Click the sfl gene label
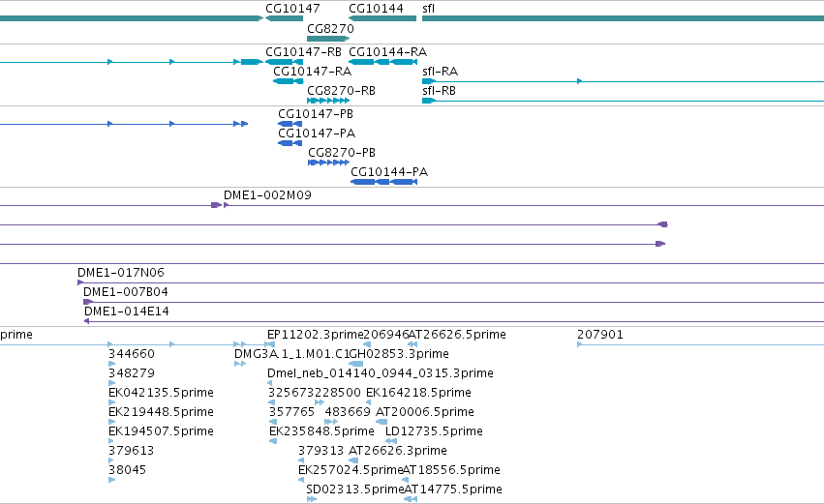 428,9
